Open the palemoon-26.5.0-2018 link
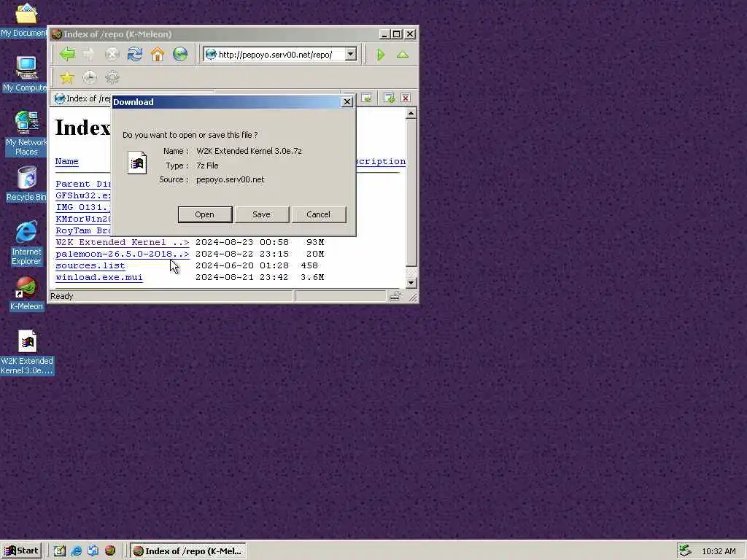The width and height of the screenshot is (747, 560). pos(123,254)
